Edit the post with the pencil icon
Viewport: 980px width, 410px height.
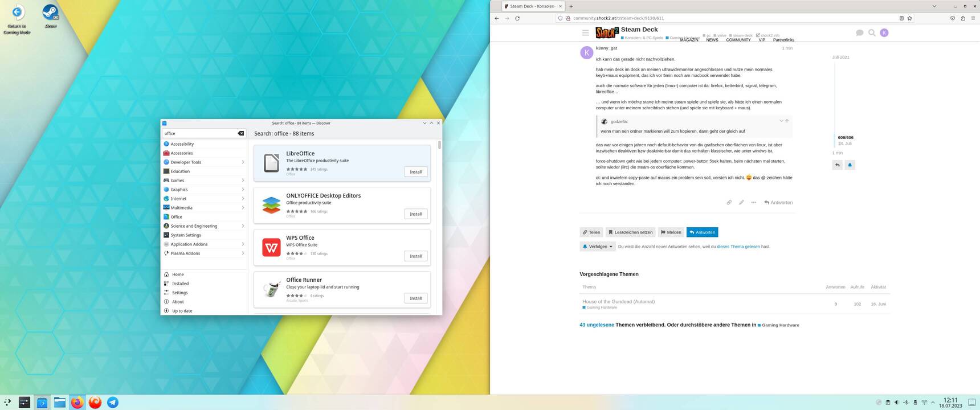click(x=741, y=202)
